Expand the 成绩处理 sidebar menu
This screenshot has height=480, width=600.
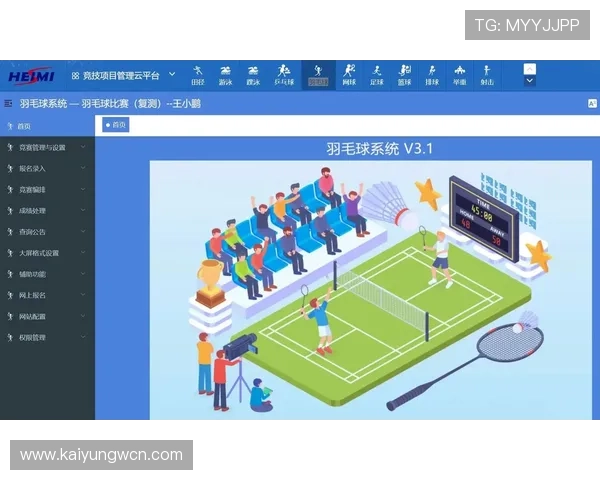click(x=47, y=211)
